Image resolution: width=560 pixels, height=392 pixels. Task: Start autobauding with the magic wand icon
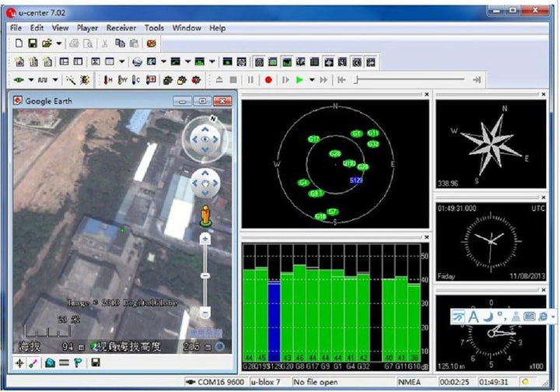pos(71,80)
